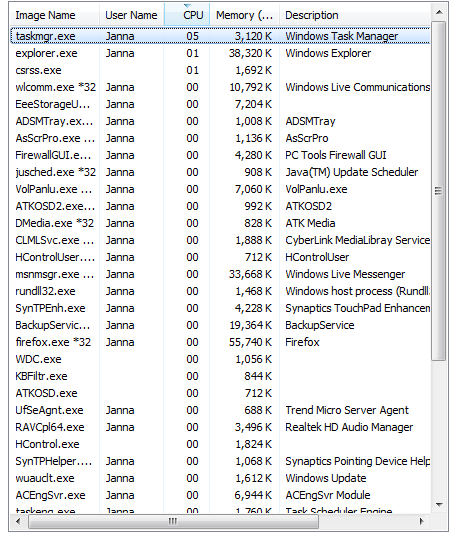Click the 33,668 K memory value

(251, 274)
